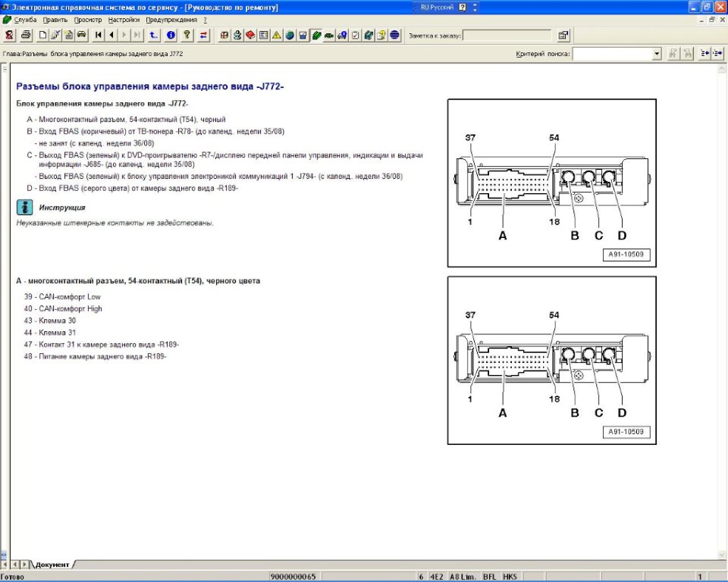728x582 pixels.
Task: Click the button beside the Заметка к заказу field
Action: pos(563,35)
